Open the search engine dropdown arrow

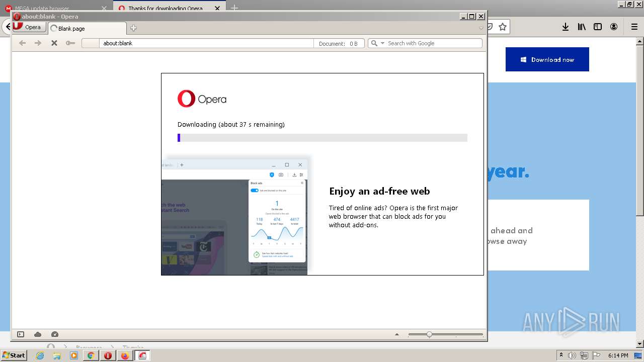(x=382, y=43)
